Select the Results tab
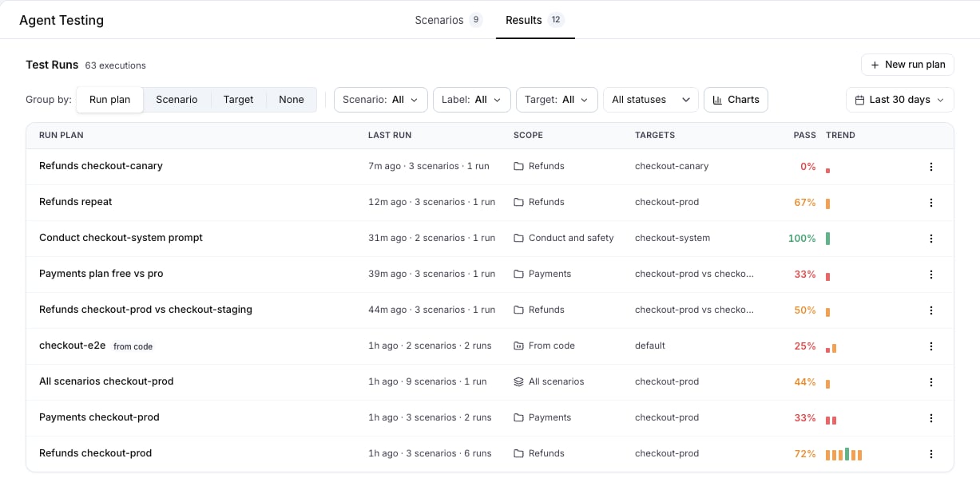The width and height of the screenshot is (980, 482). pyautogui.click(x=535, y=20)
